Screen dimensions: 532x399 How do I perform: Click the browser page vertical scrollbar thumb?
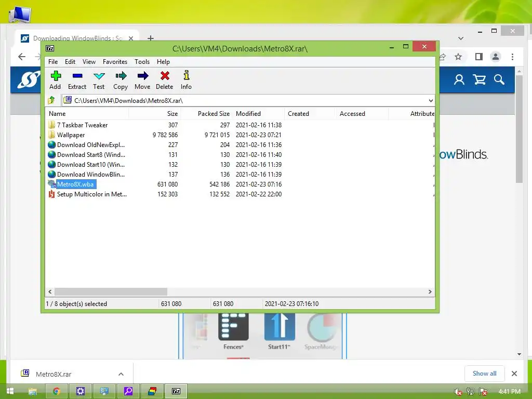[519, 129]
